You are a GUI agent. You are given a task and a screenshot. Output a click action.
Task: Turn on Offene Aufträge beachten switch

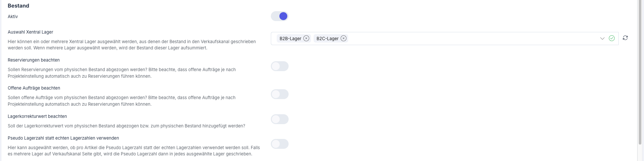pos(280,94)
